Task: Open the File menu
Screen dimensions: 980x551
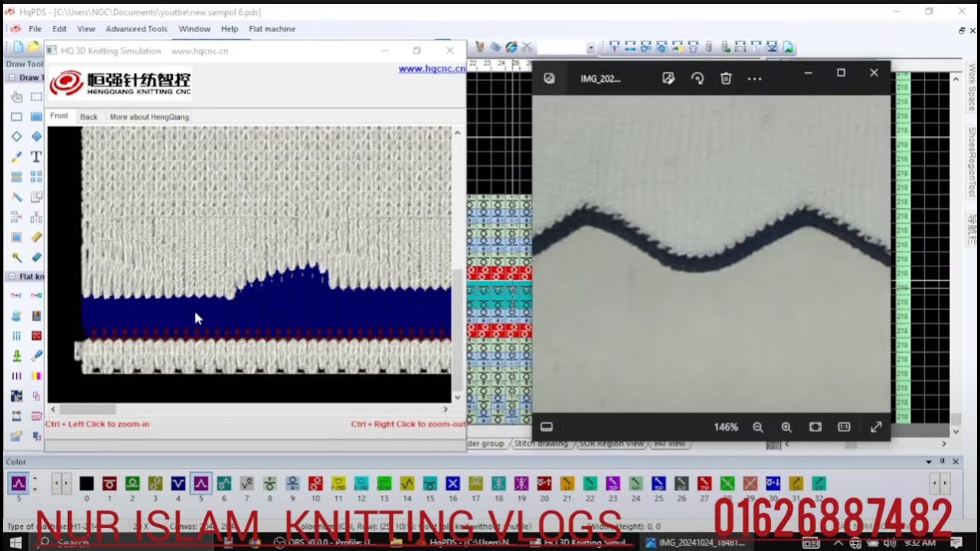Action: (35, 29)
